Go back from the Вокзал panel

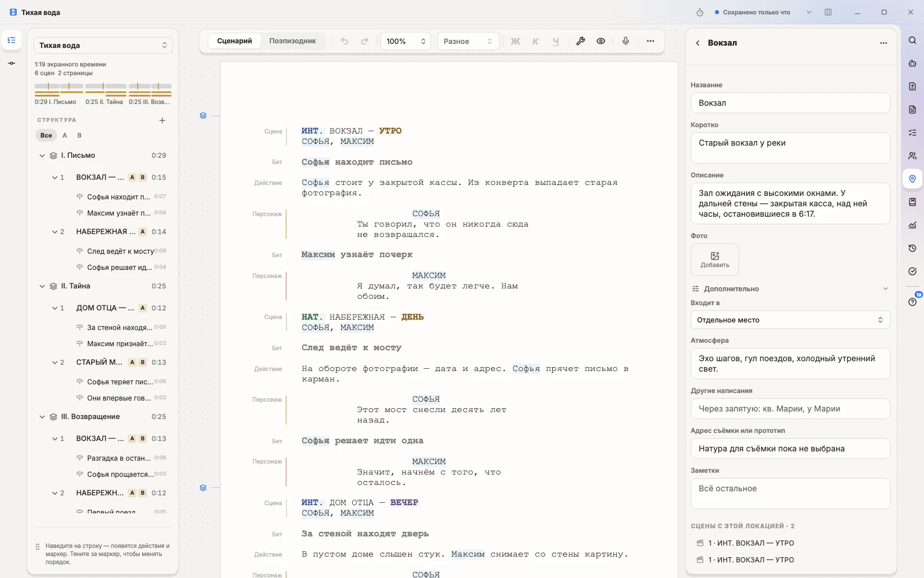tap(698, 43)
